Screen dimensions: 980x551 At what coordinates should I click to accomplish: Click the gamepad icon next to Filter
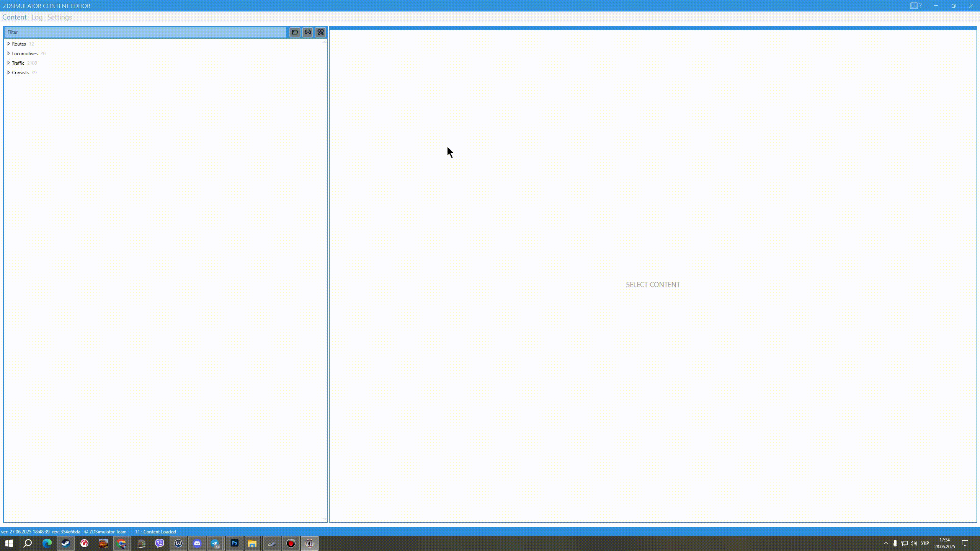pyautogui.click(x=307, y=32)
